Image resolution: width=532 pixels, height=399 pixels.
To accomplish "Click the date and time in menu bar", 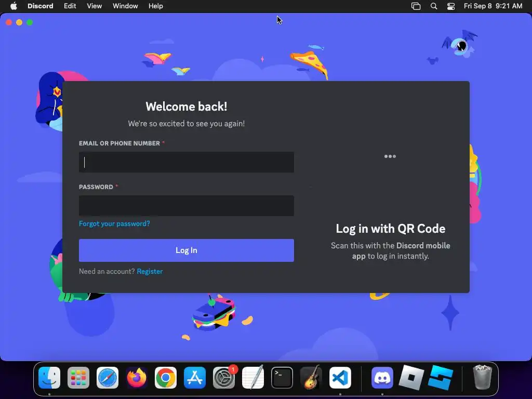I will [x=493, y=6].
